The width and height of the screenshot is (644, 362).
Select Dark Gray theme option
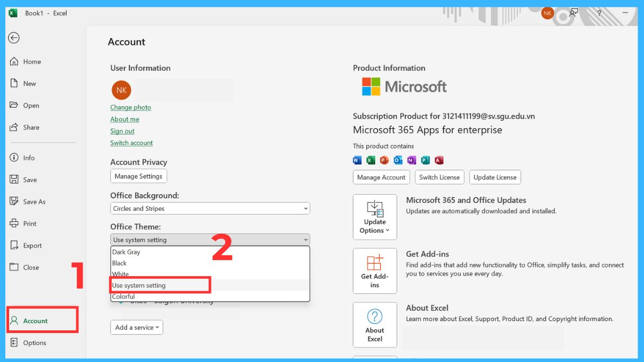coord(210,252)
